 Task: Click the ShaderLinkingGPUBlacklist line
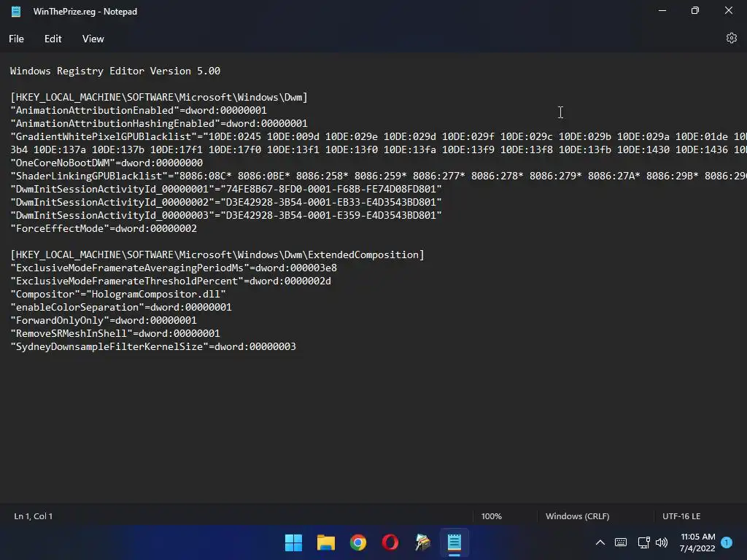(379, 176)
